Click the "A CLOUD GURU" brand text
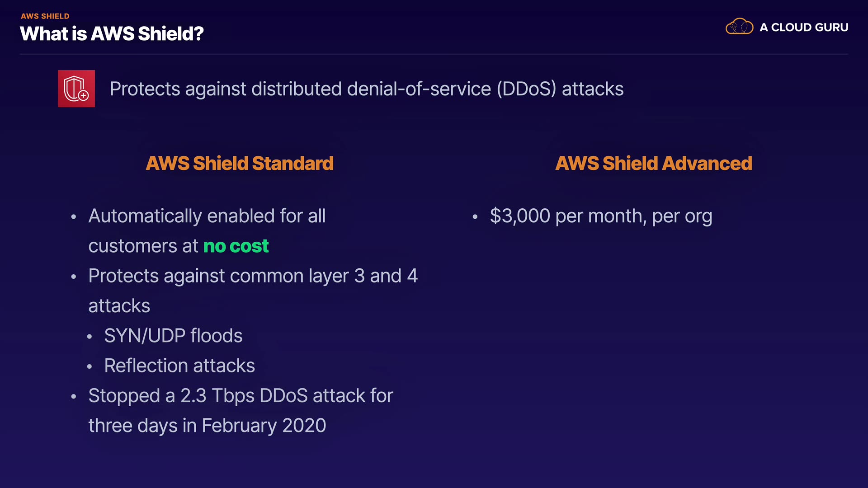This screenshot has width=868, height=488. 804,28
